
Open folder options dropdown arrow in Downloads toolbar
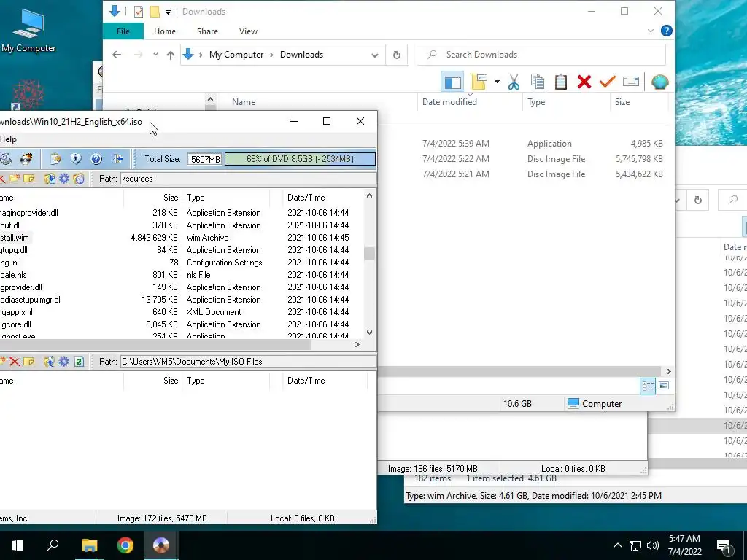click(497, 82)
